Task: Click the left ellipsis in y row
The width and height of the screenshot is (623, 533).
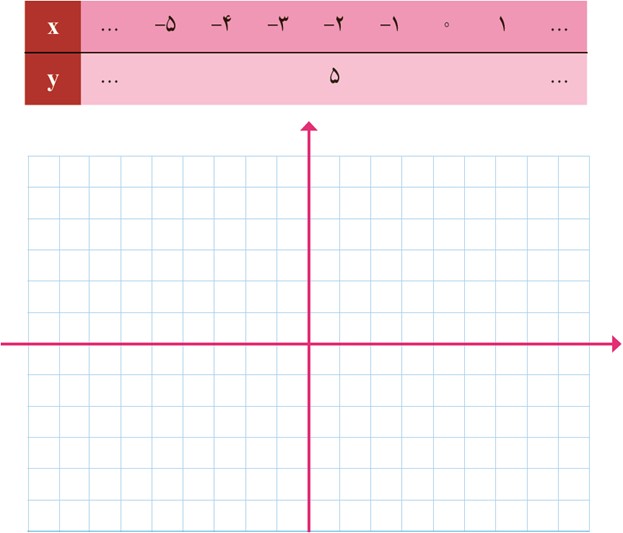Action: tap(109, 81)
